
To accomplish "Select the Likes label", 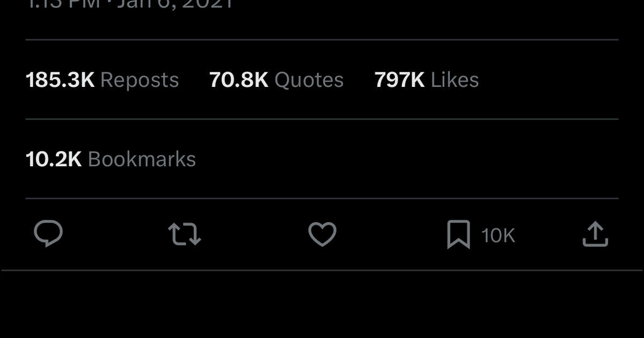I will tap(455, 80).
